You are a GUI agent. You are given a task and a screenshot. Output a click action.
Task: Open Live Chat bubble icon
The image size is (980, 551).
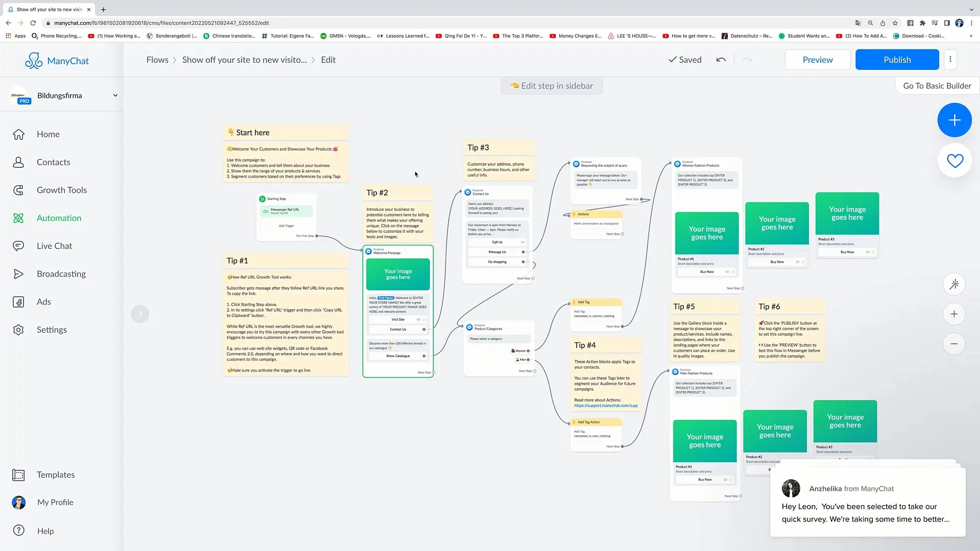tap(18, 246)
